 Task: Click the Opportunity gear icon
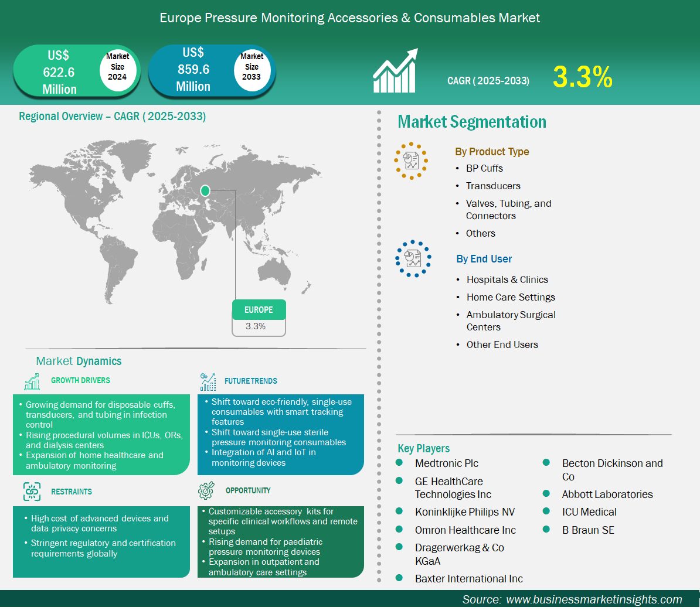click(x=206, y=490)
